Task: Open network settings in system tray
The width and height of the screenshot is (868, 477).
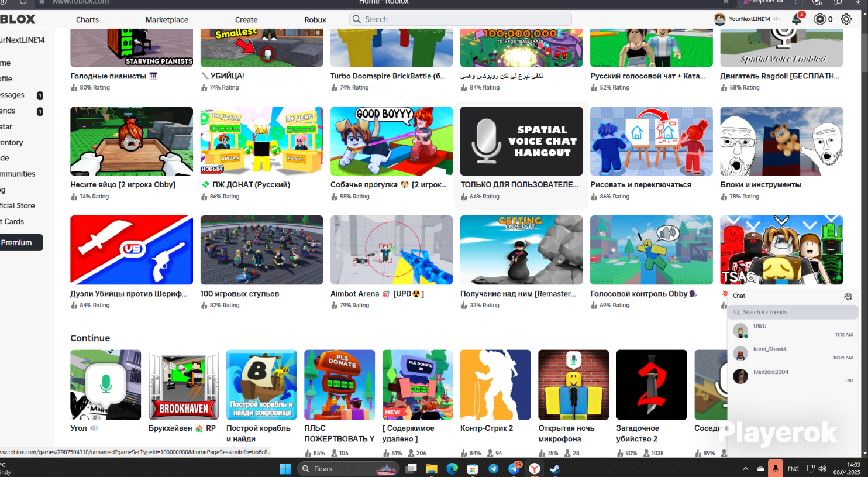Action: pos(811,469)
